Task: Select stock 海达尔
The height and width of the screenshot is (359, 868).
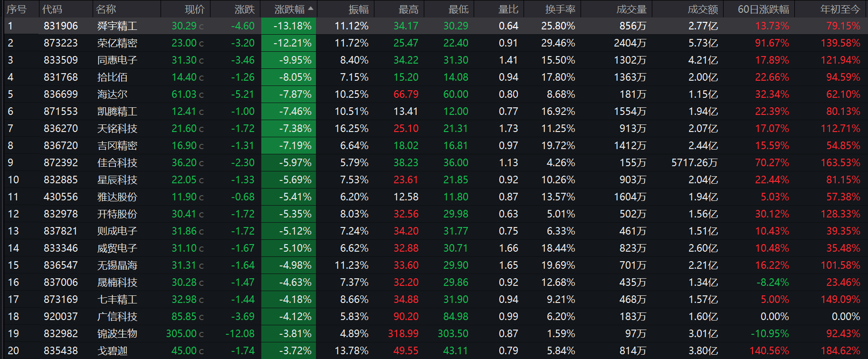Action: point(112,94)
